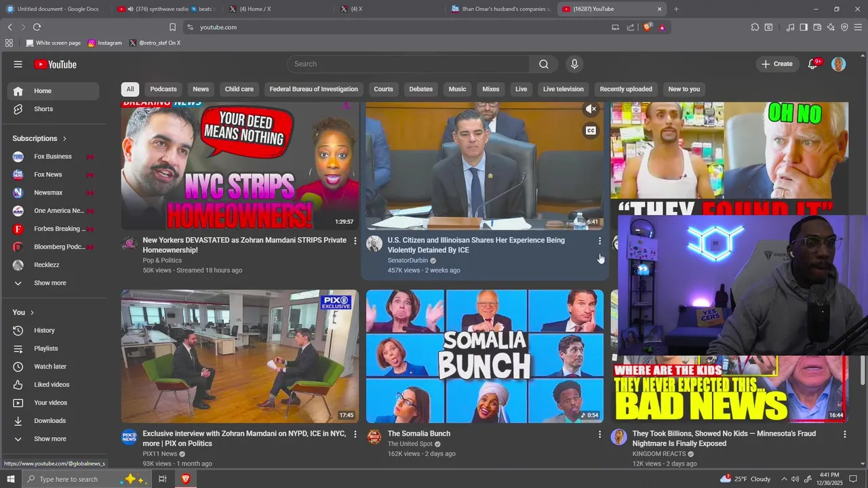
Task: Switch to Ilhan Omar's husband's companies tab
Action: coord(502,9)
